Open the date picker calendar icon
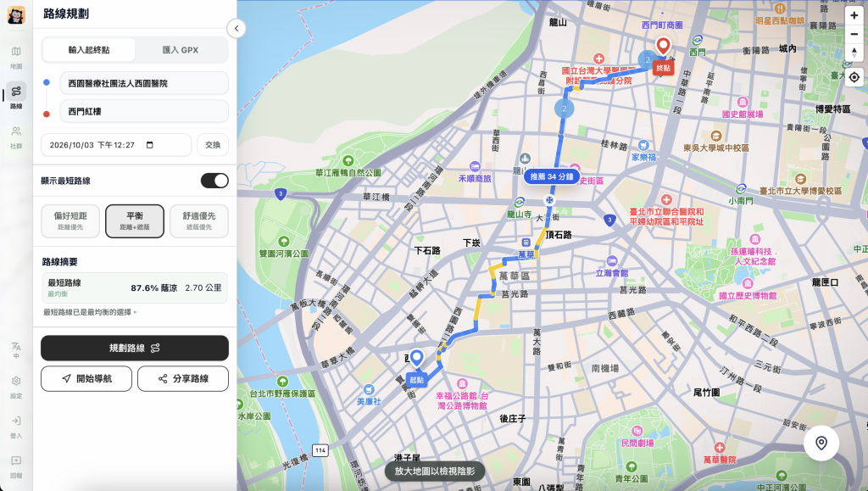 (x=149, y=145)
